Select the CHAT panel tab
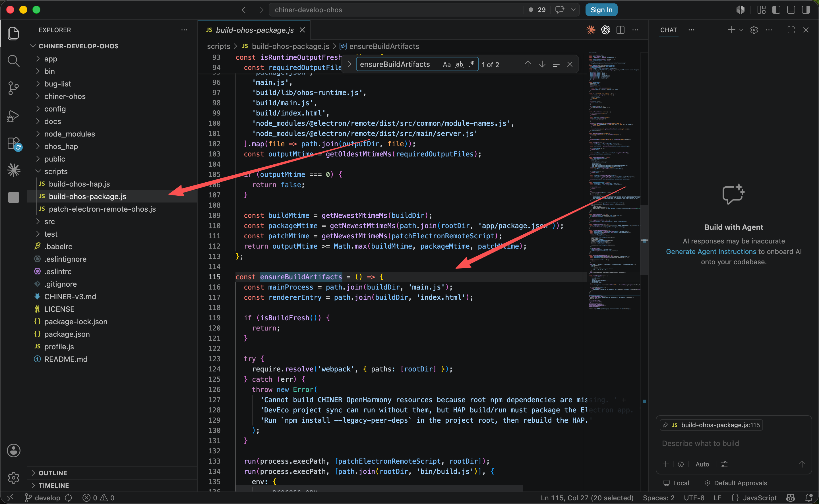Image resolution: width=819 pixels, height=504 pixels. tap(668, 30)
